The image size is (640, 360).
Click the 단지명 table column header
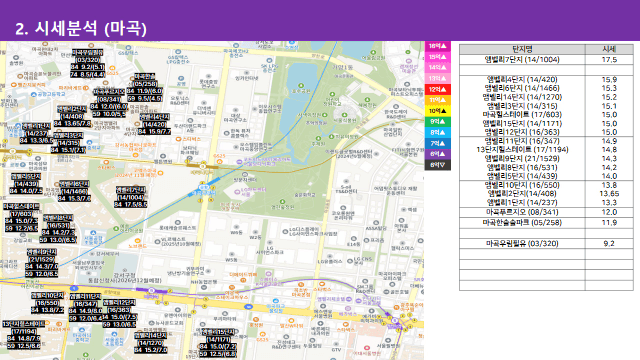522,49
